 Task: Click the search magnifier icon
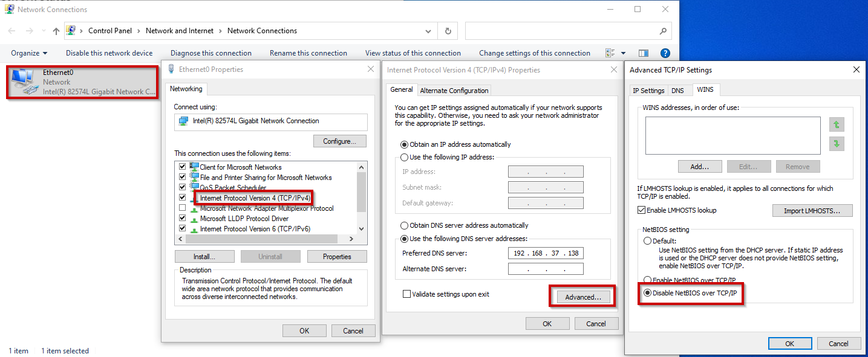pyautogui.click(x=663, y=31)
